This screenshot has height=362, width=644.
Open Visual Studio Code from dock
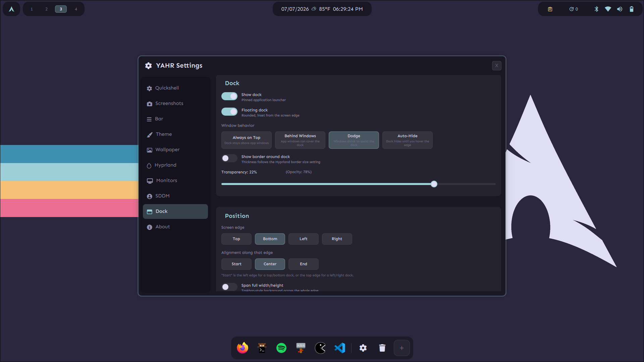coord(340,348)
